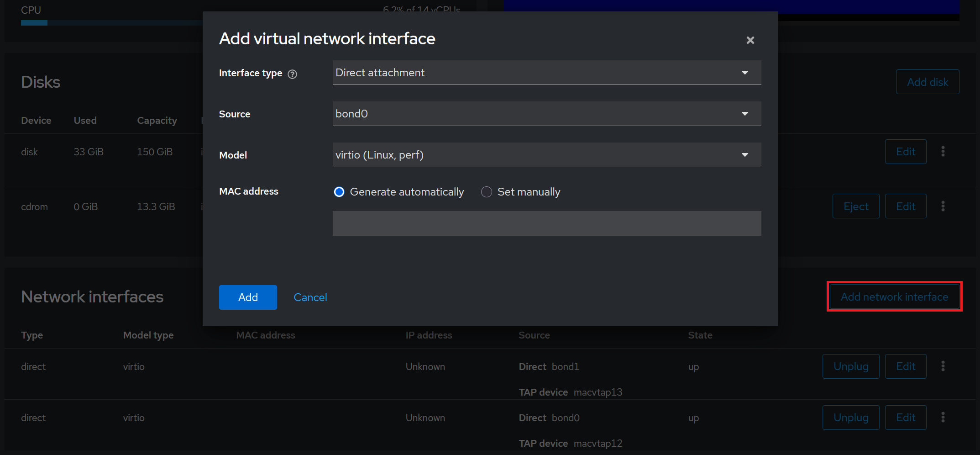This screenshot has width=980, height=455.
Task: Click the Add network interface button
Action: [x=895, y=296]
